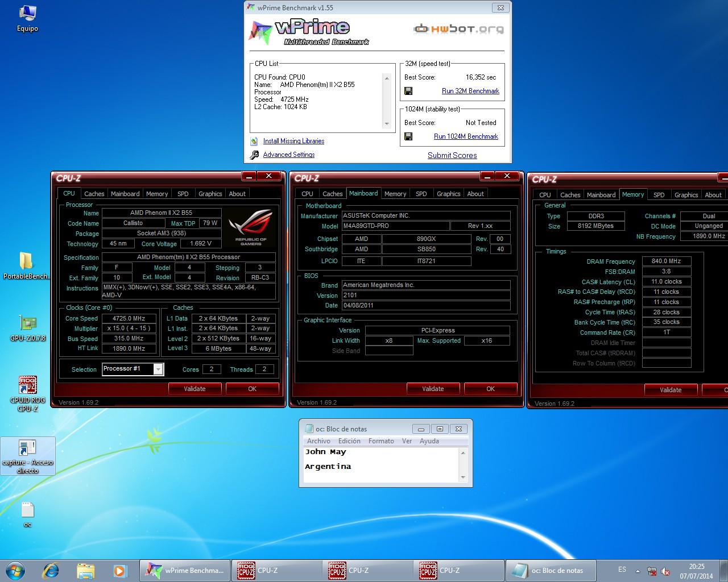728x582 pixels.
Task: Click the Core Voltage 1.692 V value
Action: pos(201,243)
